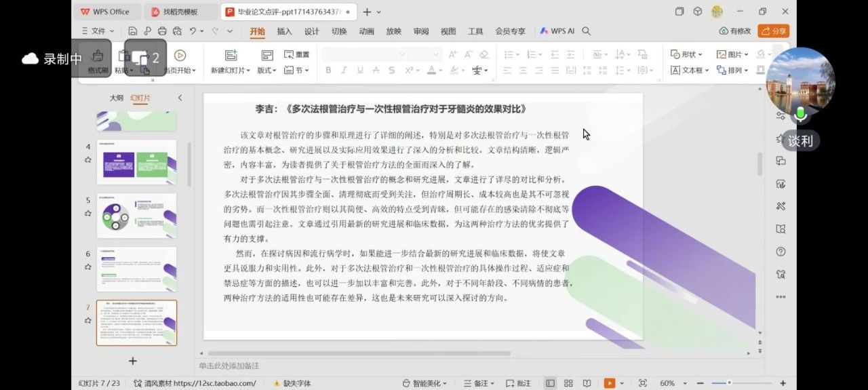Image resolution: width=868 pixels, height=390 pixels.
Task: Start slideshow with orange play button
Action: (610, 383)
